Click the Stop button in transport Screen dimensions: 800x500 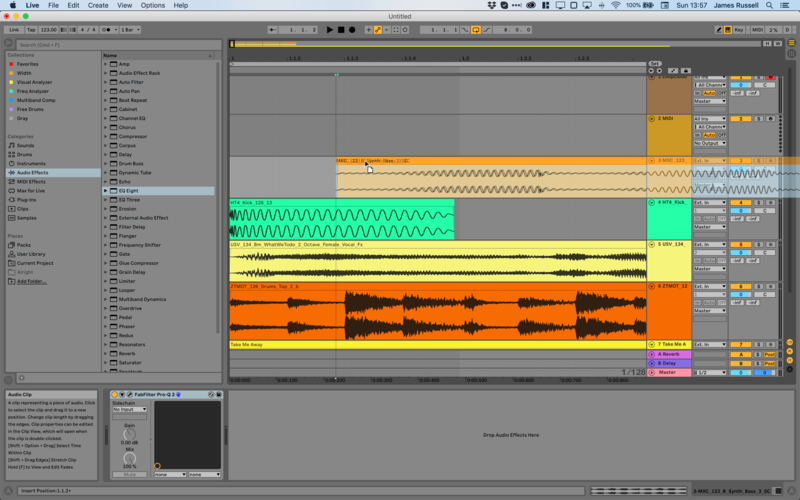coord(340,30)
